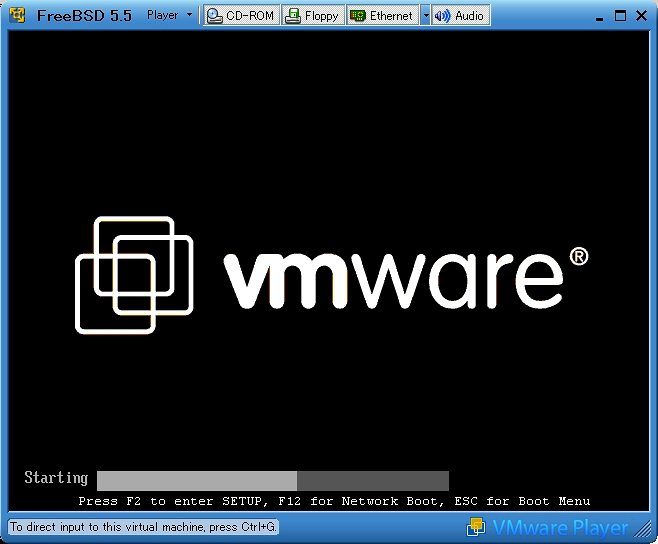Open the Player menu
658x544 pixels.
point(162,16)
